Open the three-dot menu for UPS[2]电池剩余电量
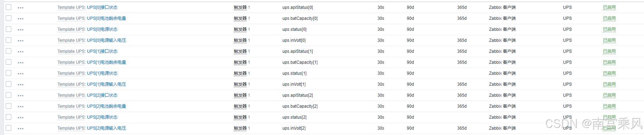This screenshot has height=135, width=644. (x=21, y=107)
